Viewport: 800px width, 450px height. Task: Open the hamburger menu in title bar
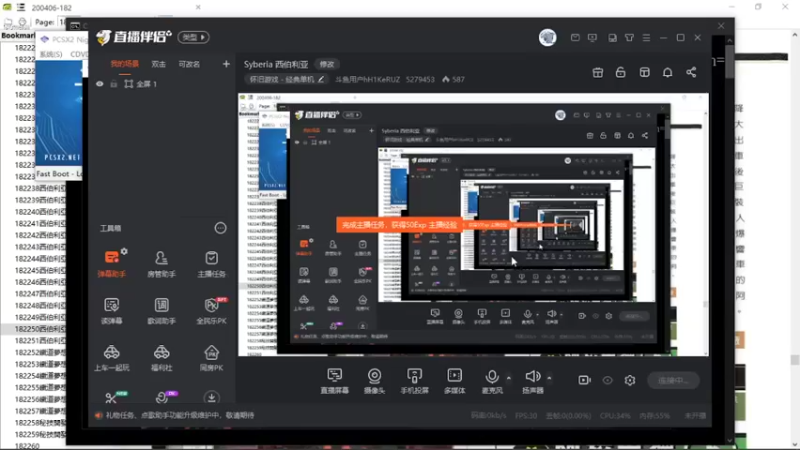(646, 38)
